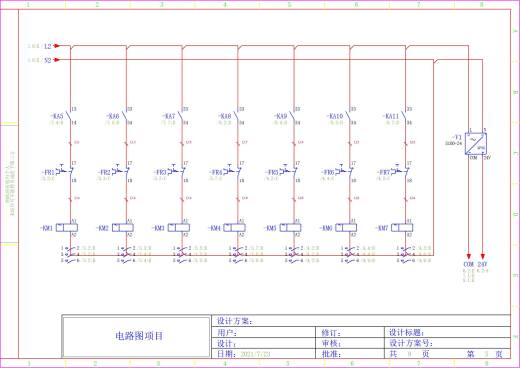Viewport: 520px width, 368px height.
Task: Click the '设计方案号:' title block field
Action: coord(447,343)
